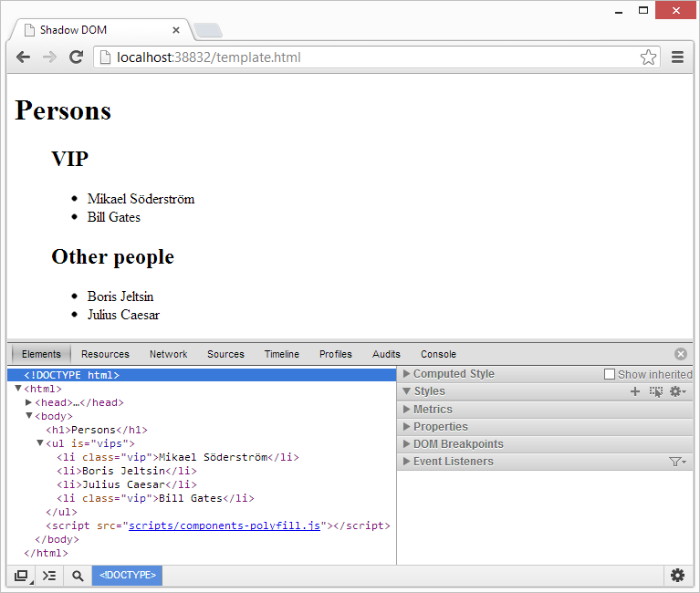This screenshot has height=593, width=700.
Task: Open the Console tab
Action: coord(438,354)
